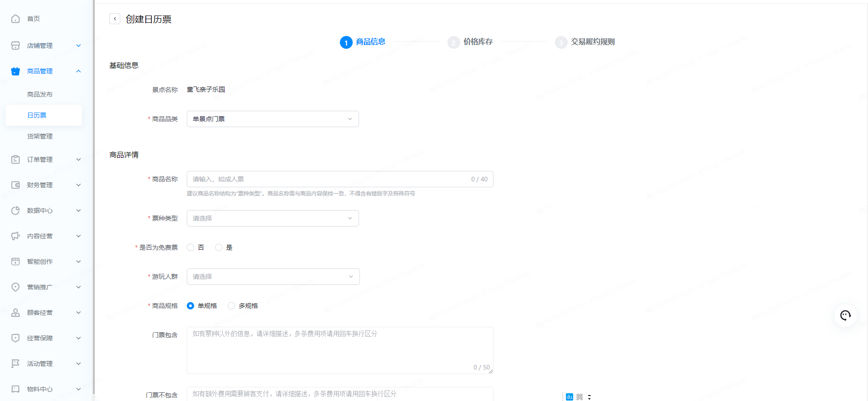Click the finance management wallet icon
This screenshot has height=401, width=868.
pos(15,185)
